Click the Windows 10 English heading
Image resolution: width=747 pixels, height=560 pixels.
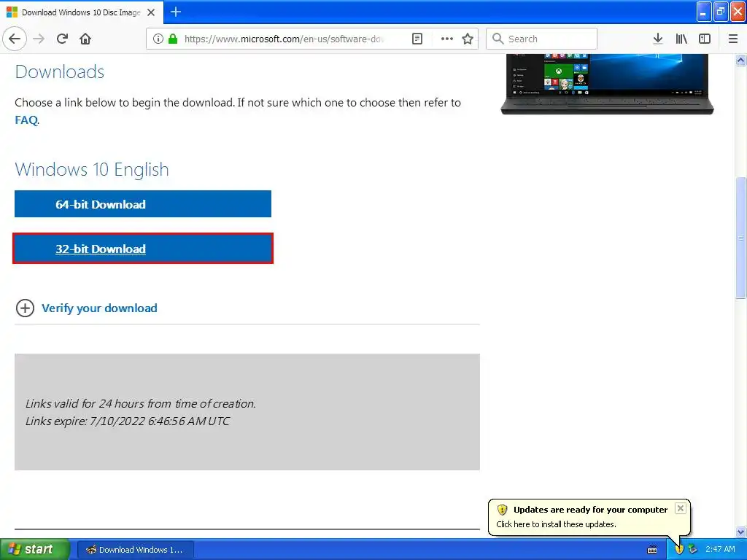[92, 169]
